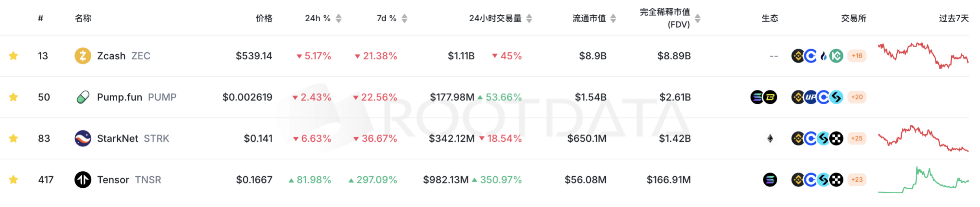Sort the table by 24h % column
The width and height of the screenshot is (980, 207).
tap(338, 18)
